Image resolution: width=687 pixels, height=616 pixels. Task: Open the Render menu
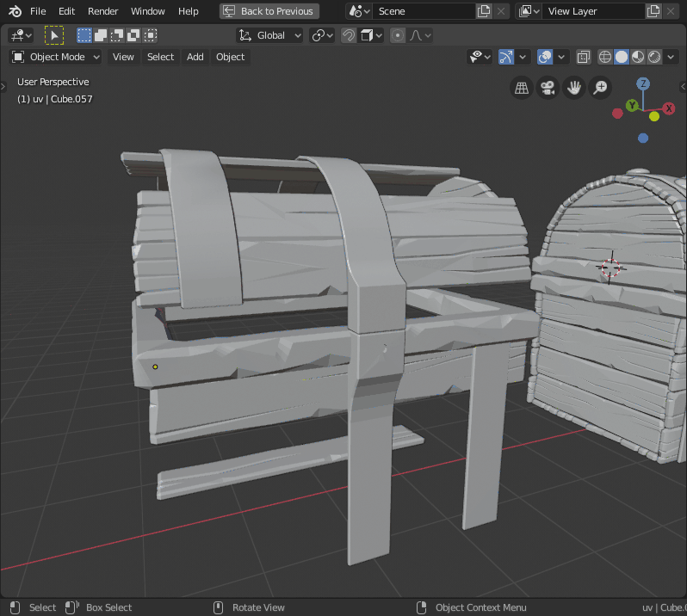click(102, 11)
